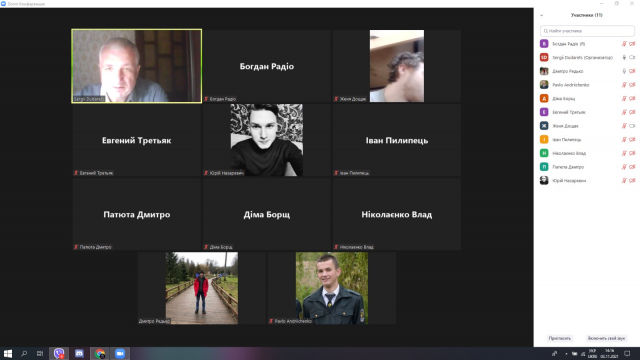Select Іван Пилипець in participants list
The height and width of the screenshot is (360, 640).
pos(587,140)
